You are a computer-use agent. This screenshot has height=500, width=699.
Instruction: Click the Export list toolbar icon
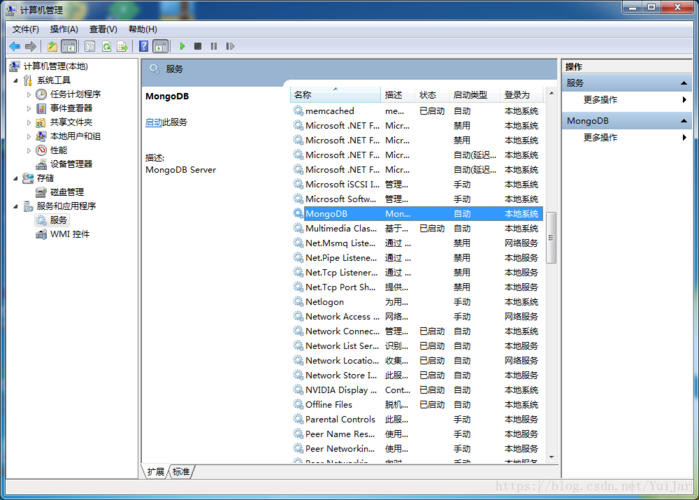pyautogui.click(x=122, y=46)
